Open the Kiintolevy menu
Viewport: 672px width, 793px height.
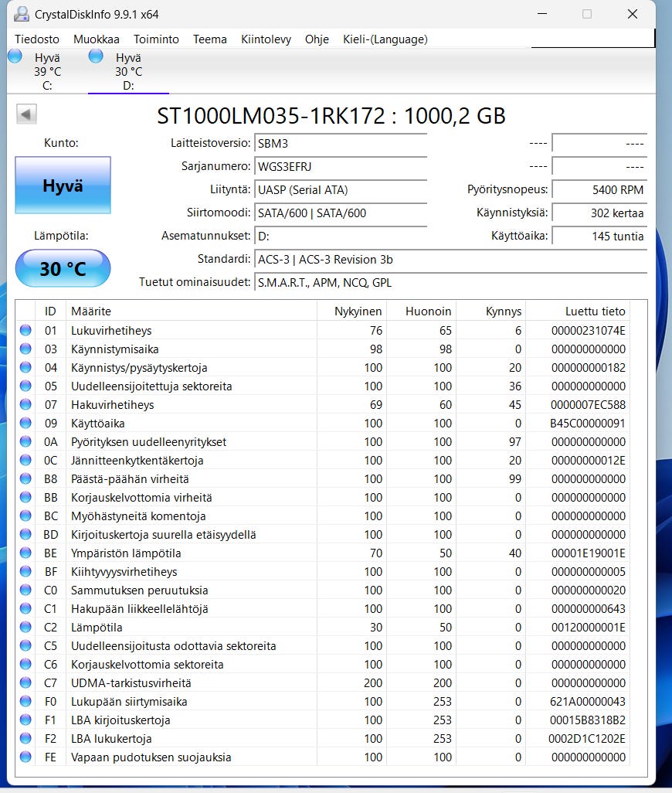(266, 39)
